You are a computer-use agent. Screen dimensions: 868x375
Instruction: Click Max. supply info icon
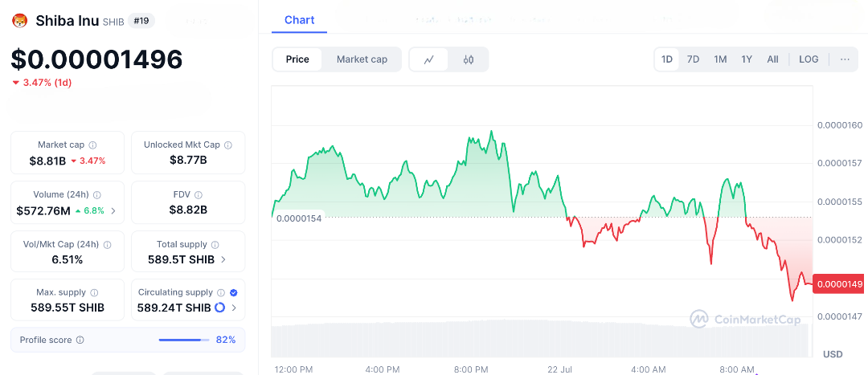pyautogui.click(x=94, y=293)
